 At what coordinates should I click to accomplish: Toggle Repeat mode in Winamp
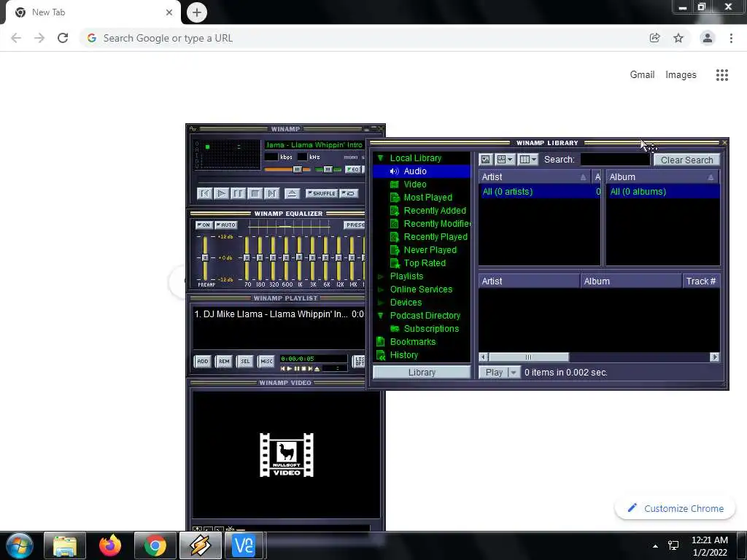[349, 193]
